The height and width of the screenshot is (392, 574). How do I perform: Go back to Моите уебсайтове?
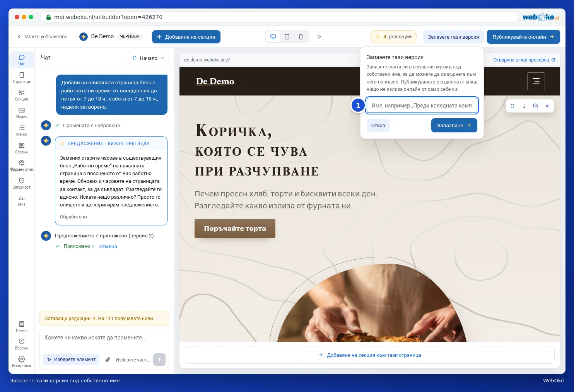tap(42, 37)
